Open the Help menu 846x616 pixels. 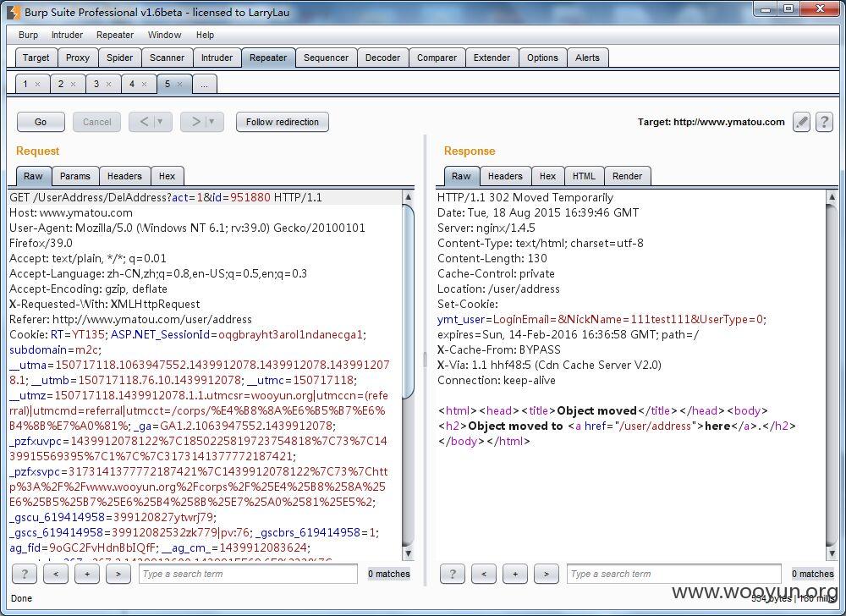[205, 35]
